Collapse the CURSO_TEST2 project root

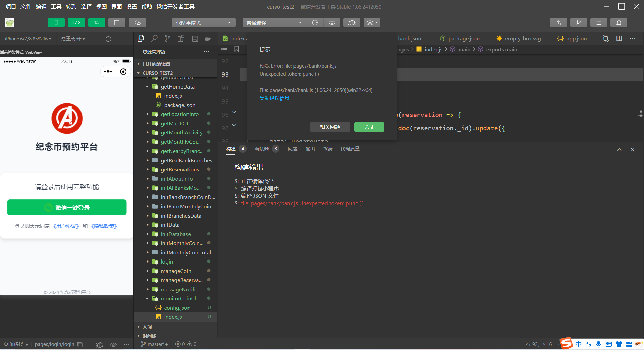176,73
